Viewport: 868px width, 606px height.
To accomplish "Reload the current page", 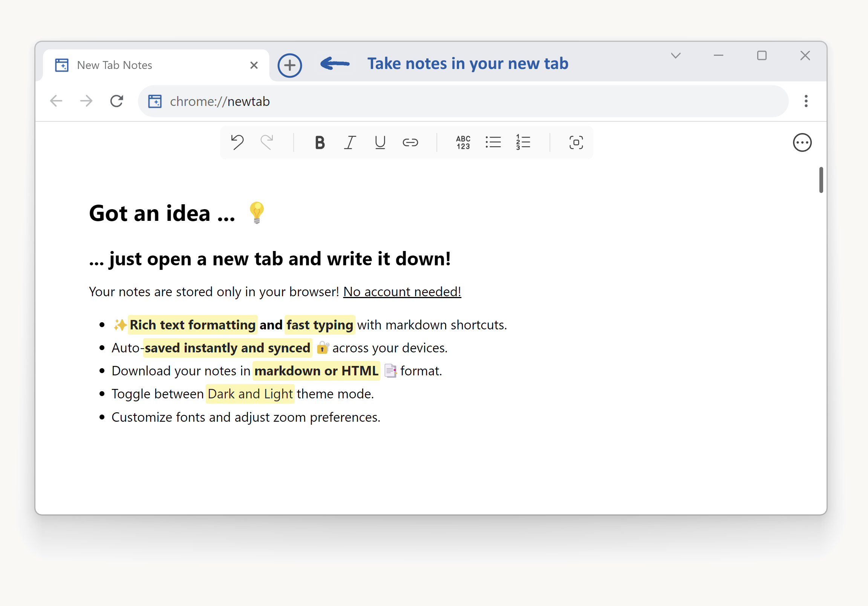I will pos(116,101).
